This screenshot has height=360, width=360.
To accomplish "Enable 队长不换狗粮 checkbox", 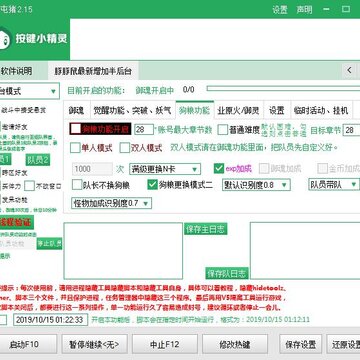I will (77, 185).
